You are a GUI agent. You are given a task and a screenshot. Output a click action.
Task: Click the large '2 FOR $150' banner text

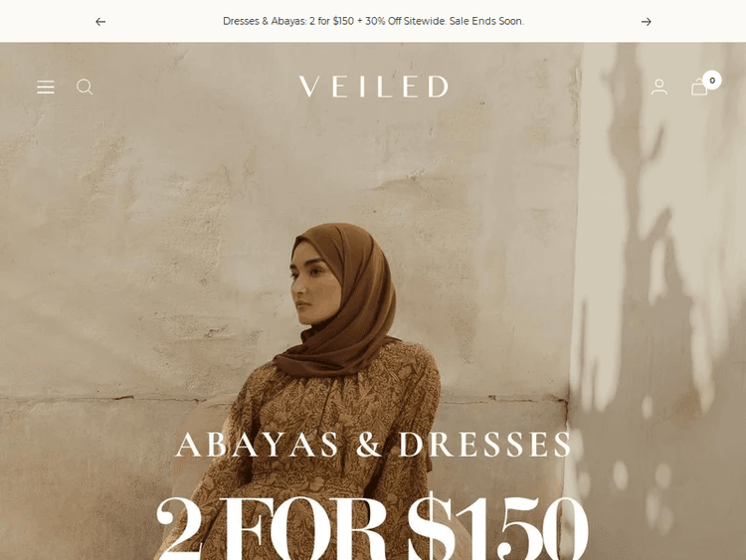pos(373,527)
